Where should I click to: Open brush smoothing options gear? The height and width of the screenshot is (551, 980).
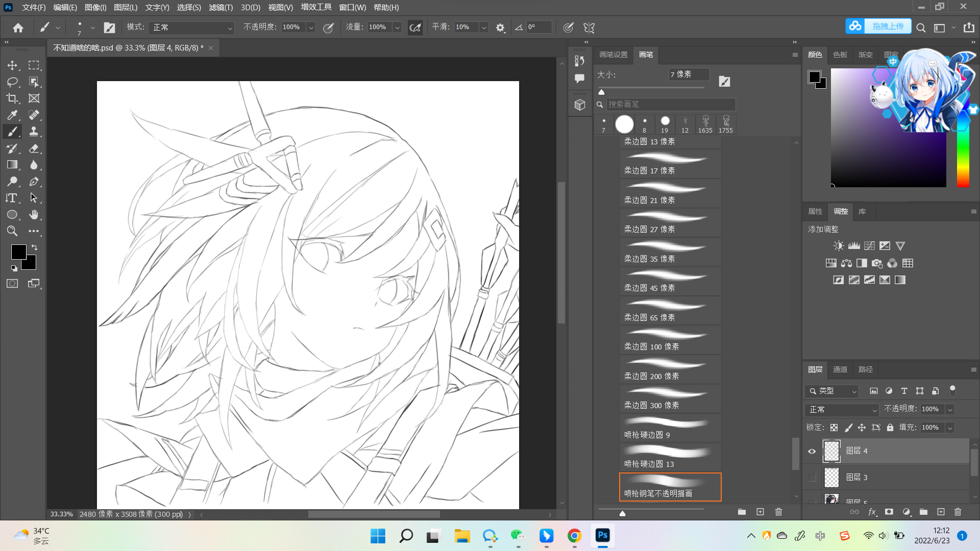[500, 28]
